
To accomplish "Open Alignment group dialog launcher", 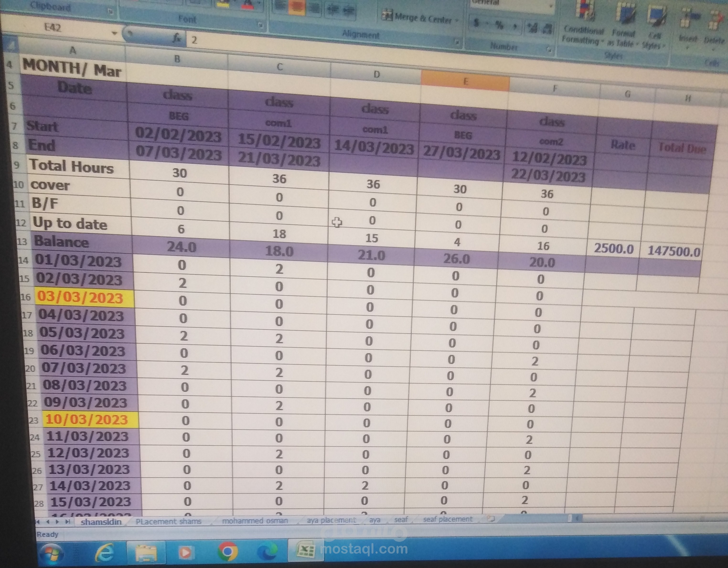I will [457, 42].
